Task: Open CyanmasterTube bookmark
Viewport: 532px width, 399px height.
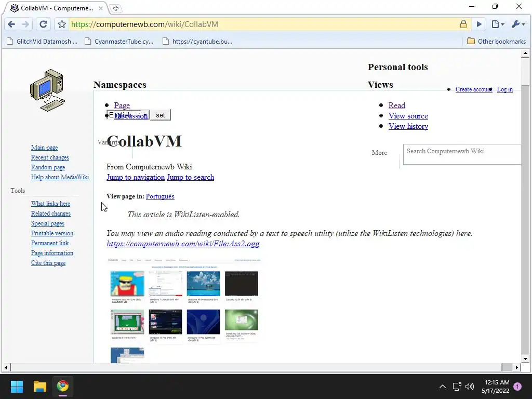Action: click(x=119, y=42)
